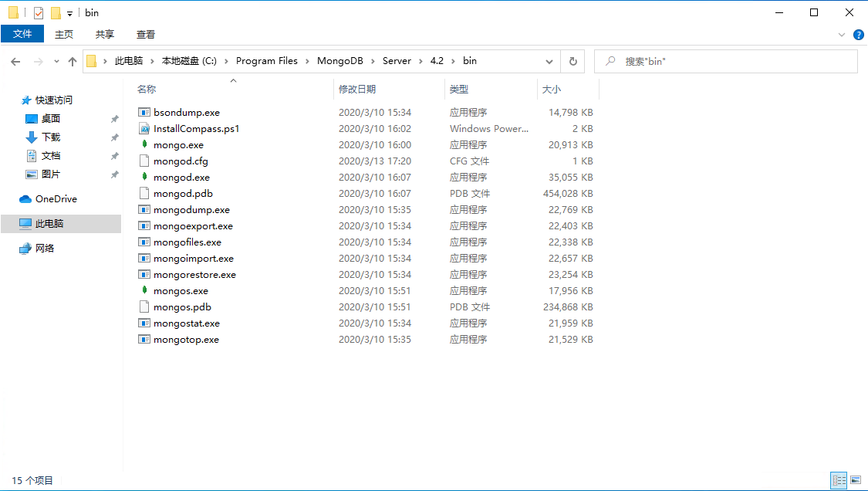Click the mongod.pdb file icon
Image resolution: width=868 pixels, height=491 pixels.
coord(144,194)
